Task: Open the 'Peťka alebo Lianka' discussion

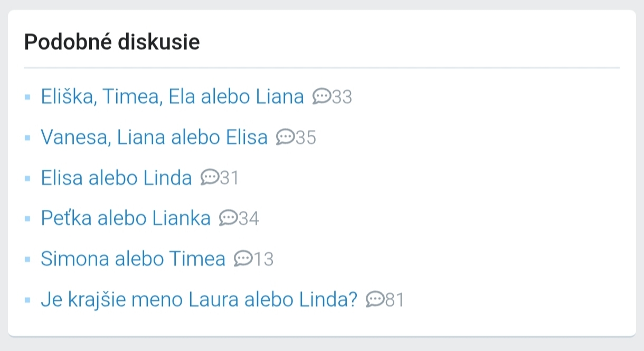Action: (x=126, y=218)
